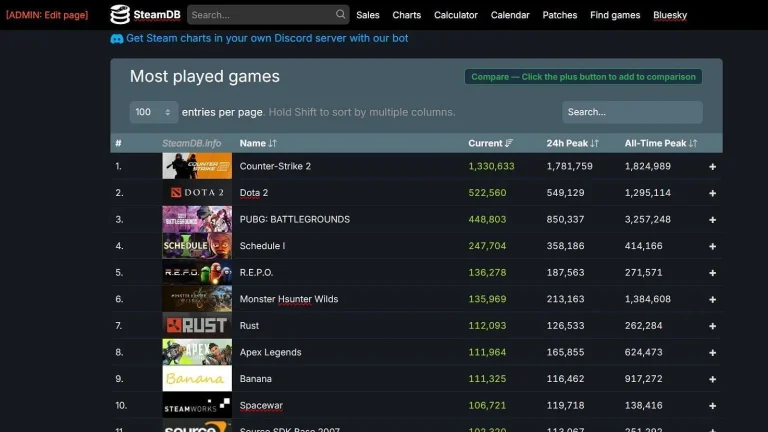Select current players value 1,330,633
The height and width of the screenshot is (432, 768).
coord(491,166)
